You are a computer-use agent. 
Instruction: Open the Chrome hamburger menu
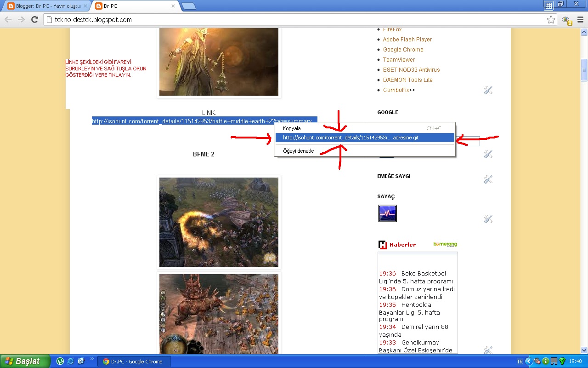coord(581,19)
